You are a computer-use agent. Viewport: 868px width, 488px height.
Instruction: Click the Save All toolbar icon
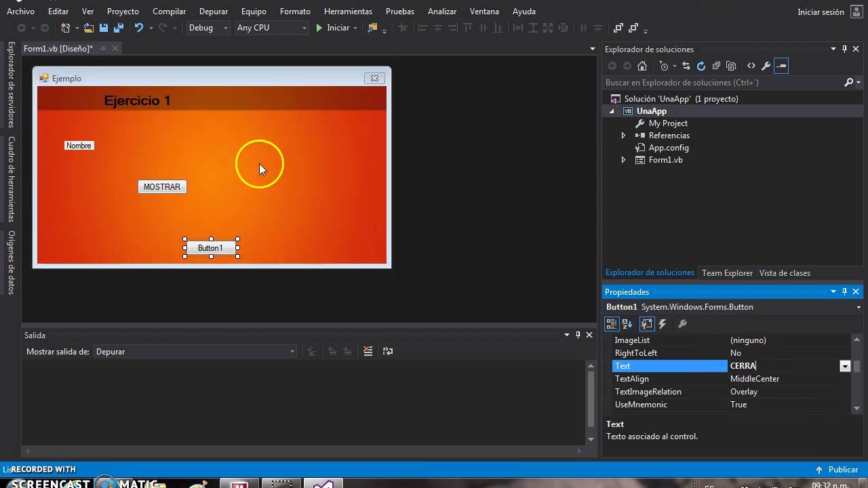[119, 28]
